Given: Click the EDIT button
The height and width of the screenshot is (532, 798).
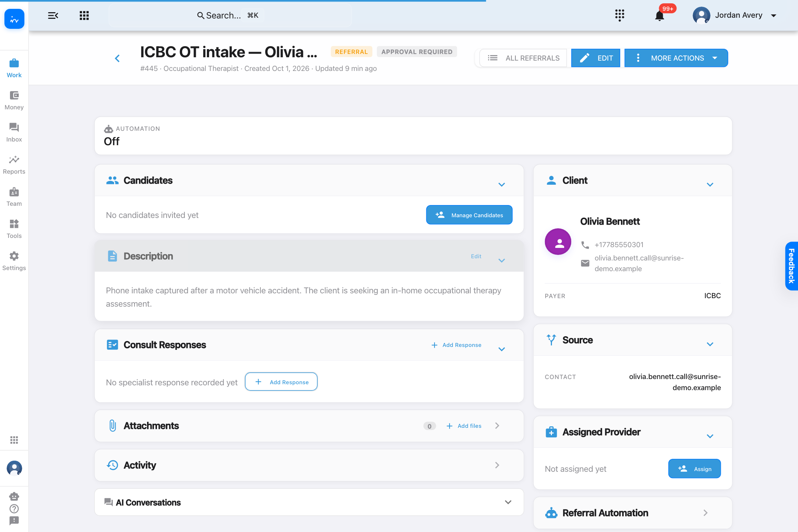Looking at the screenshot, I should tap(596, 58).
